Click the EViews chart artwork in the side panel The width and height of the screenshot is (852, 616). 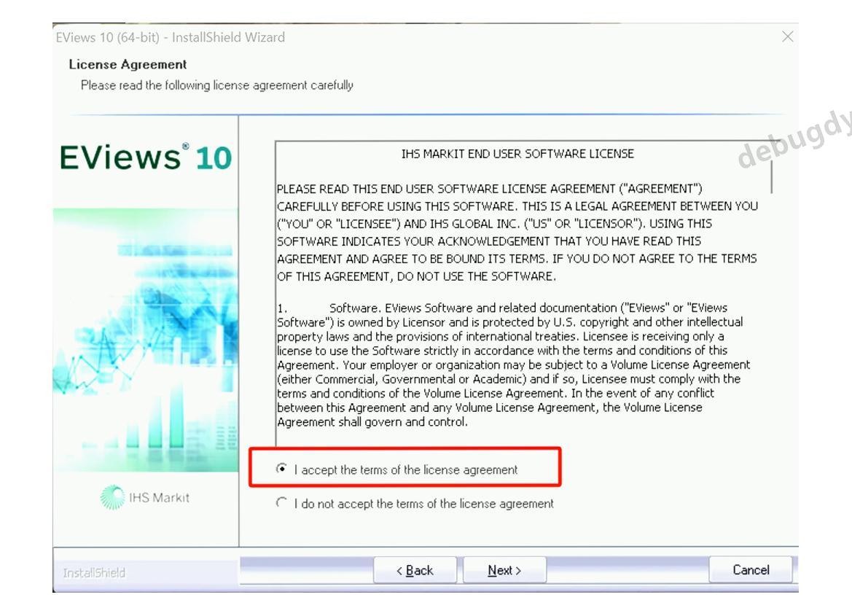click(x=146, y=340)
